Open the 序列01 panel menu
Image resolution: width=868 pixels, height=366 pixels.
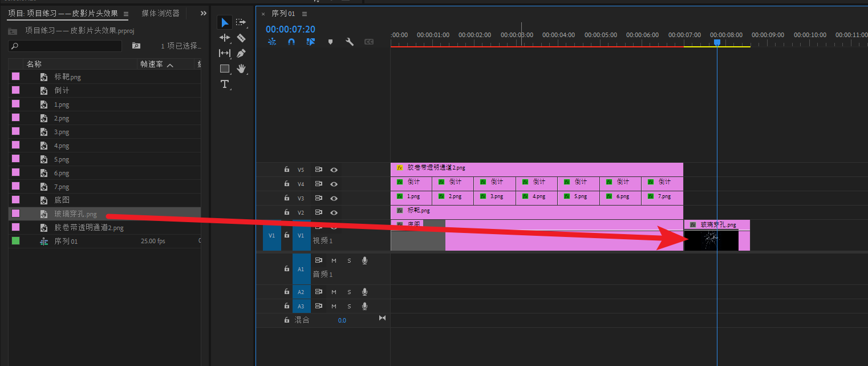pos(305,14)
